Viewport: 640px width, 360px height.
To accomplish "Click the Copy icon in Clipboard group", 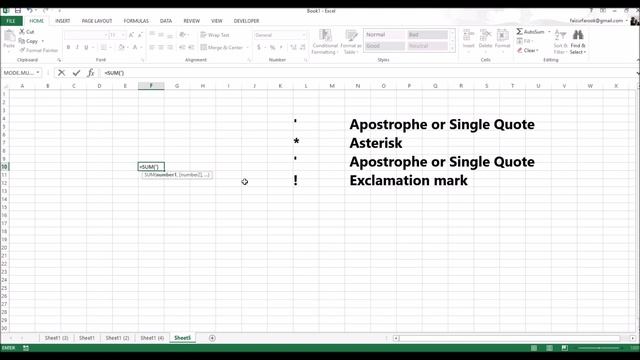I will [22, 41].
